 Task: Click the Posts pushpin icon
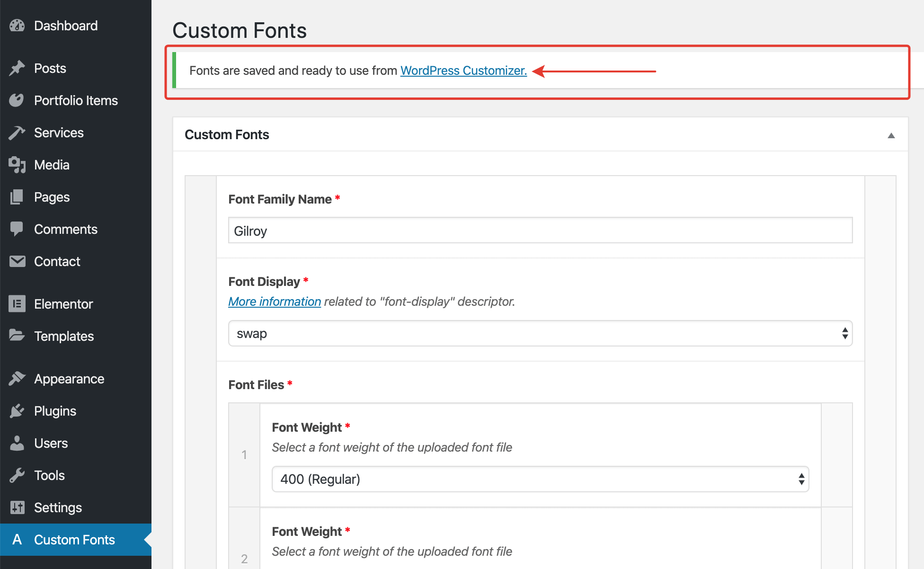coord(17,68)
